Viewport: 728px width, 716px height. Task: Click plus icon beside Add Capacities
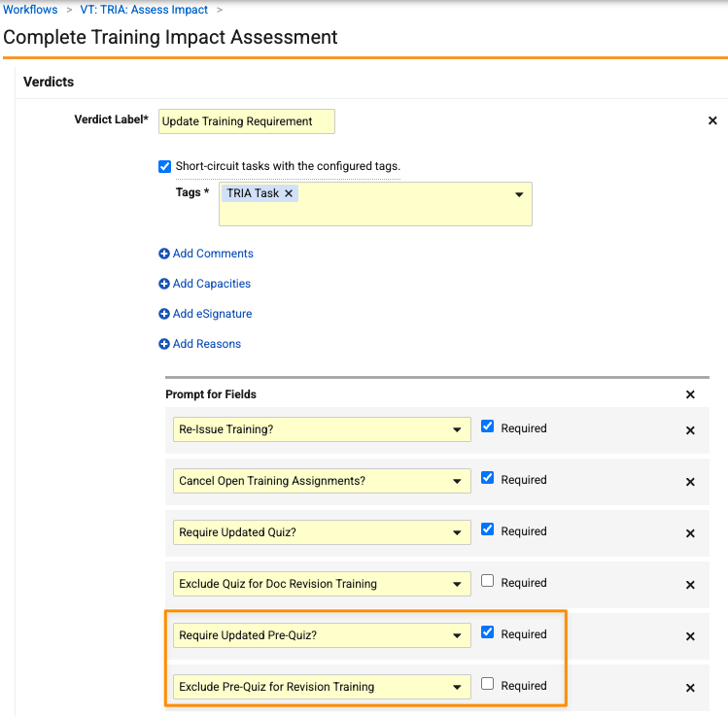164,284
